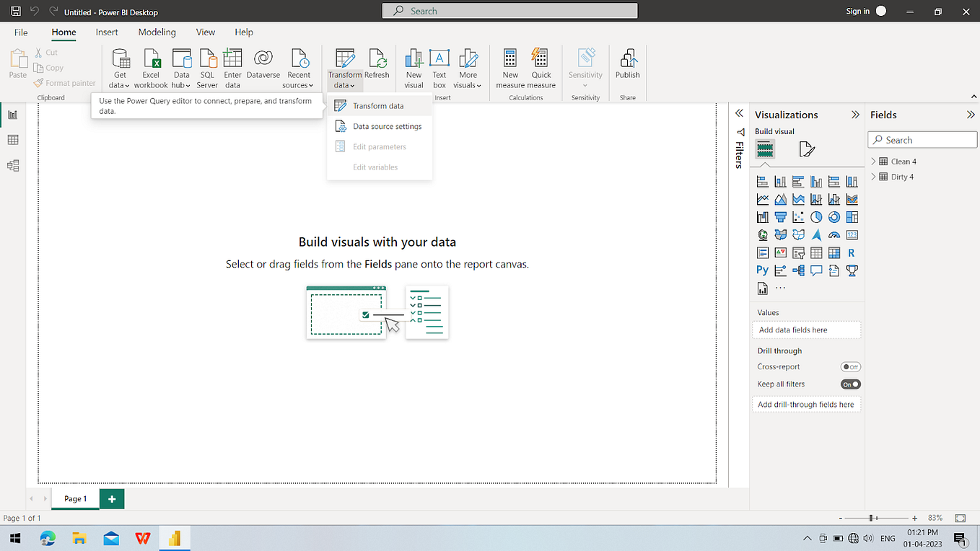980x551 pixels.
Task: Insert a Text box
Action: [439, 69]
